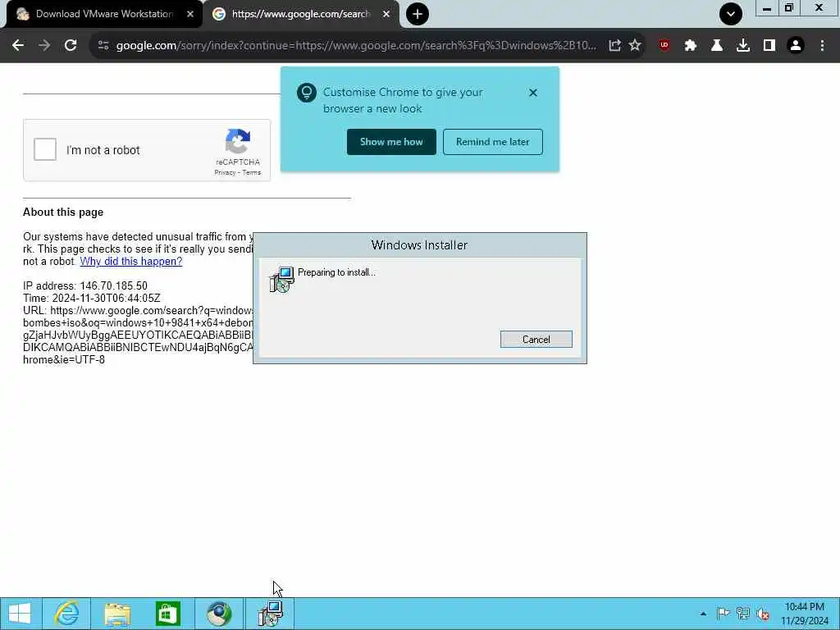Open Chrome three-dot menu
This screenshot has width=840, height=630.
pos(822,46)
